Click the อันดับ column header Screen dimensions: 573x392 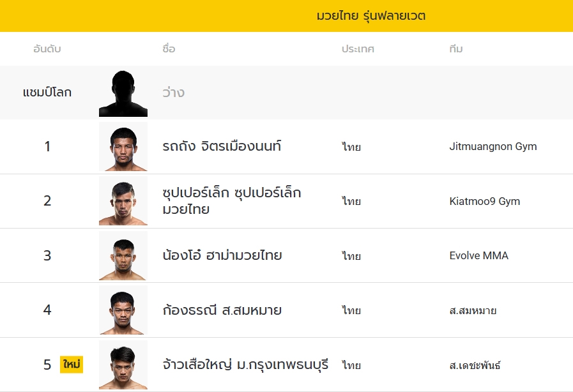pos(47,49)
